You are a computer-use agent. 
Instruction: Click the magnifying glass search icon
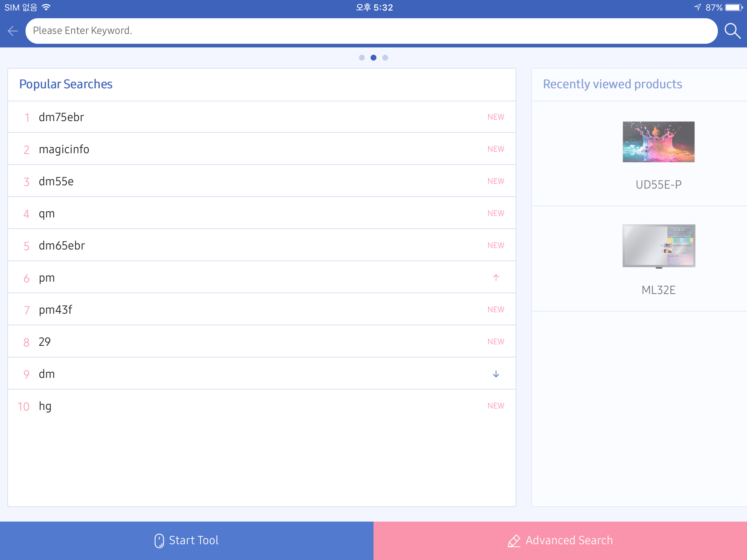click(x=732, y=31)
